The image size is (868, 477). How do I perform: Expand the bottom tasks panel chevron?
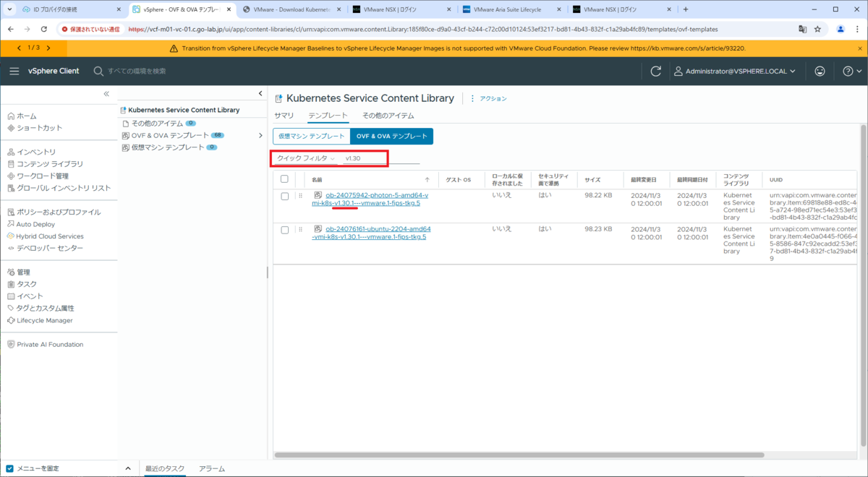pyautogui.click(x=128, y=468)
